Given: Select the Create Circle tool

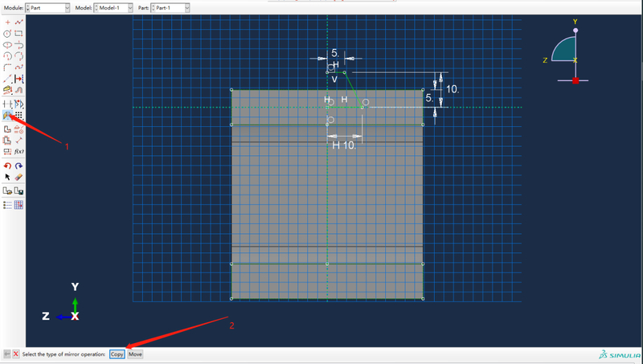Looking at the screenshot, I should coord(7,34).
